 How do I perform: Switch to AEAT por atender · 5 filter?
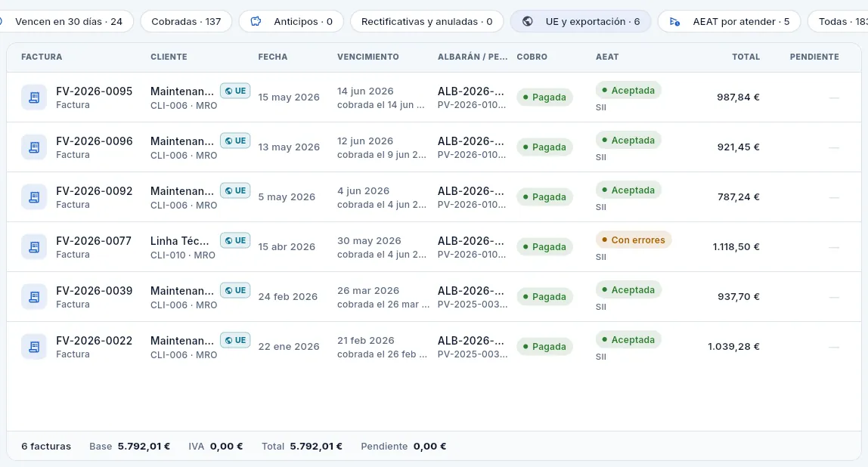[x=729, y=22]
